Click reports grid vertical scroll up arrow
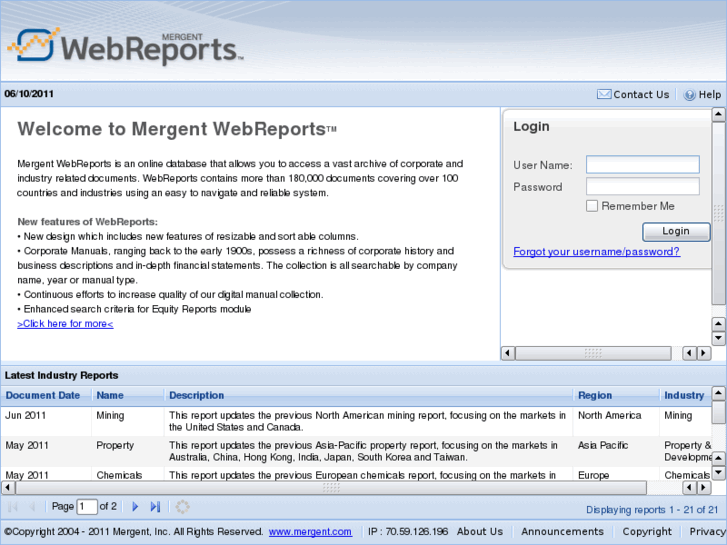The image size is (727, 545). click(718, 394)
